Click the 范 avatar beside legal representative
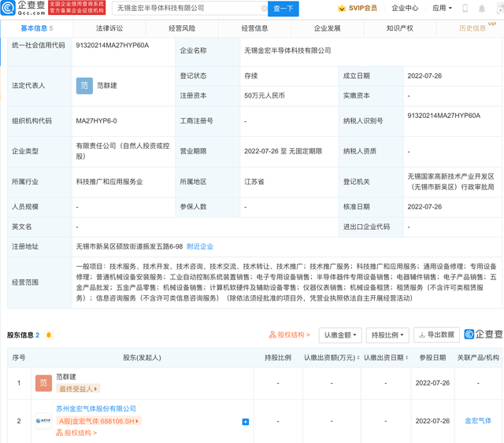 [84, 86]
